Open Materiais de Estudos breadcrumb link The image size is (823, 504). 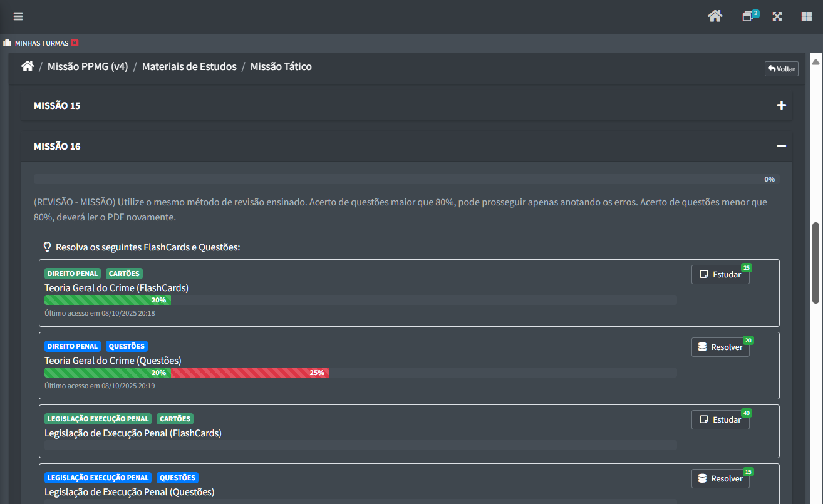189,66
